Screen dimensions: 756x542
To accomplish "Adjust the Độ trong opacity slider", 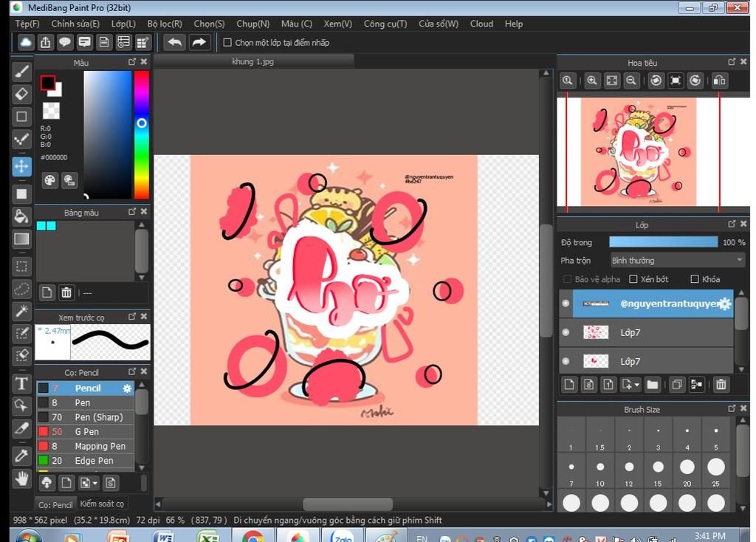I will pos(664,242).
